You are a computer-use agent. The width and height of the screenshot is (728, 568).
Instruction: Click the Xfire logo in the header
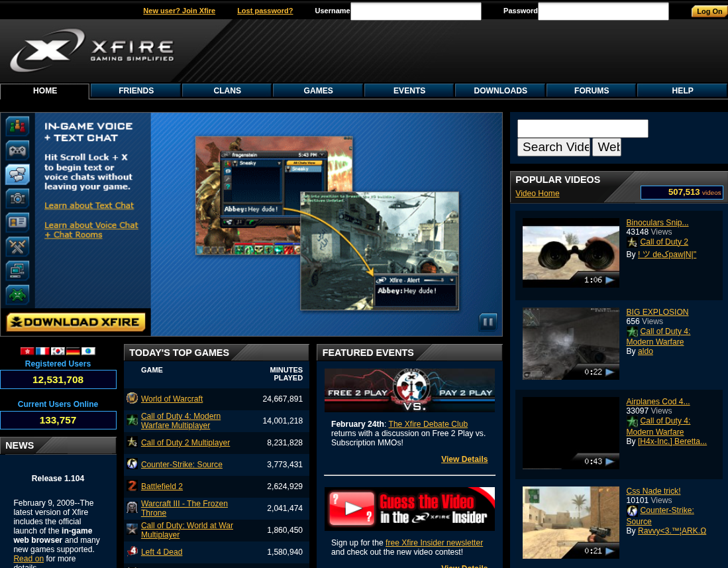click(x=92, y=50)
